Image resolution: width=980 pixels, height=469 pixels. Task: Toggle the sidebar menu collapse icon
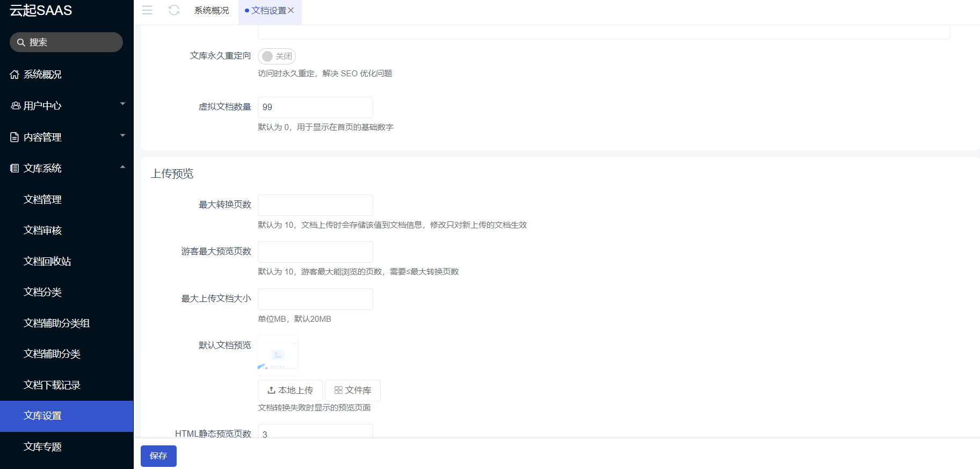[147, 10]
